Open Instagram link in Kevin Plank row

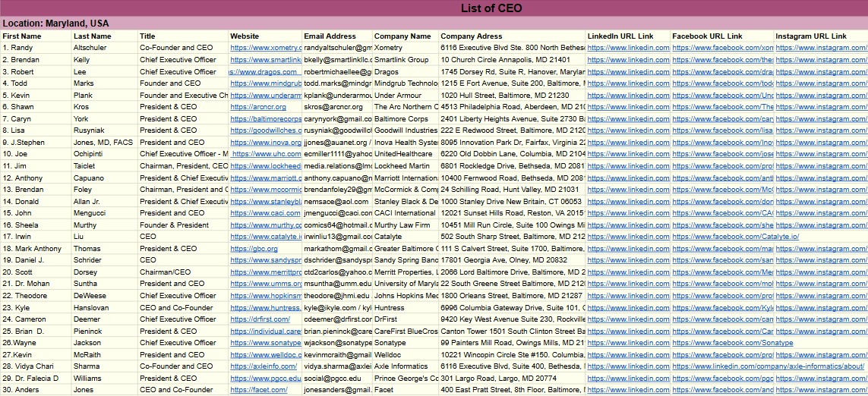tap(821, 95)
